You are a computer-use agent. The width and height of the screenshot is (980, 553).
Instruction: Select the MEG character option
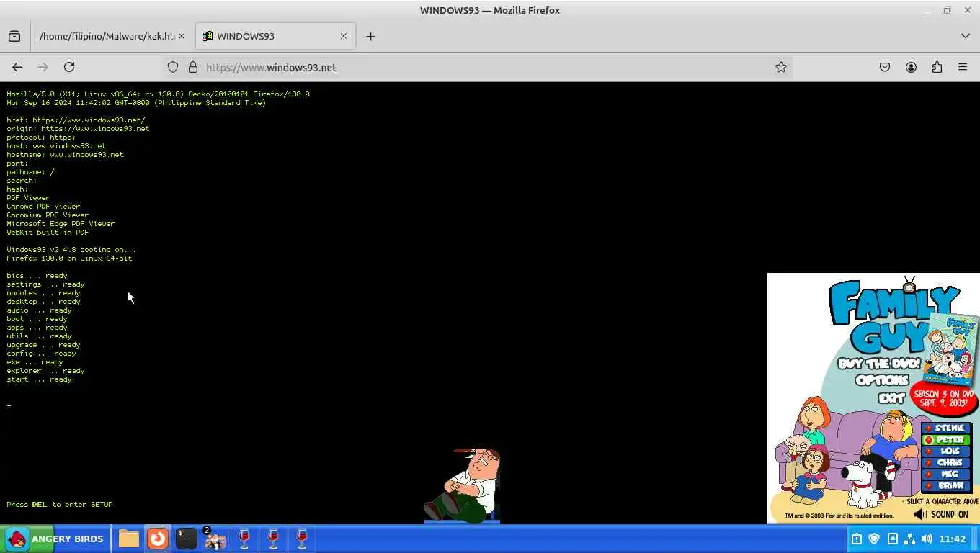947,474
